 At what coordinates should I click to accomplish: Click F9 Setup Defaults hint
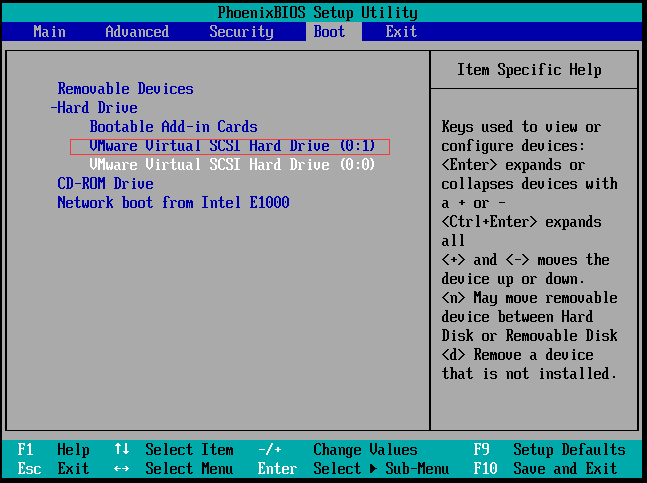549,449
